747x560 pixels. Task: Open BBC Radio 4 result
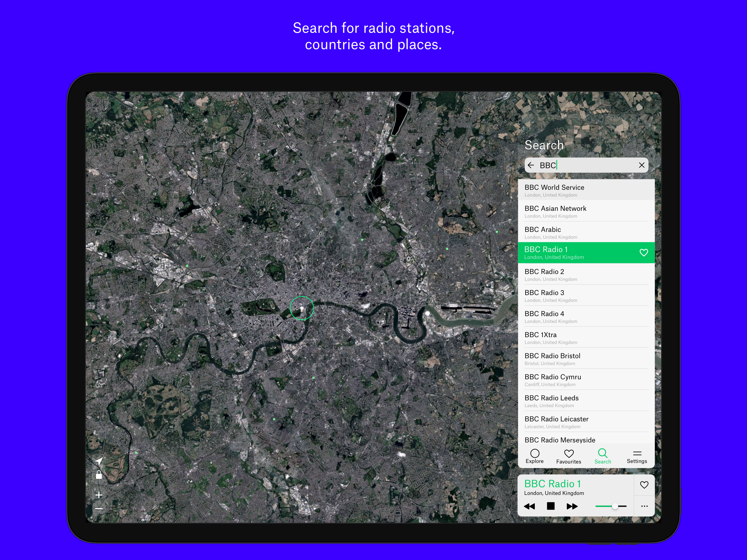(x=586, y=316)
